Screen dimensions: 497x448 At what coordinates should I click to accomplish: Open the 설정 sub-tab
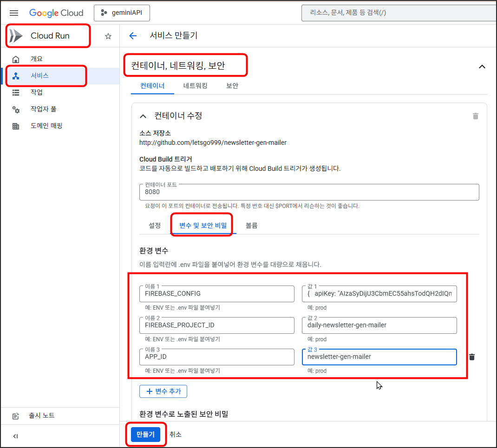(x=155, y=226)
